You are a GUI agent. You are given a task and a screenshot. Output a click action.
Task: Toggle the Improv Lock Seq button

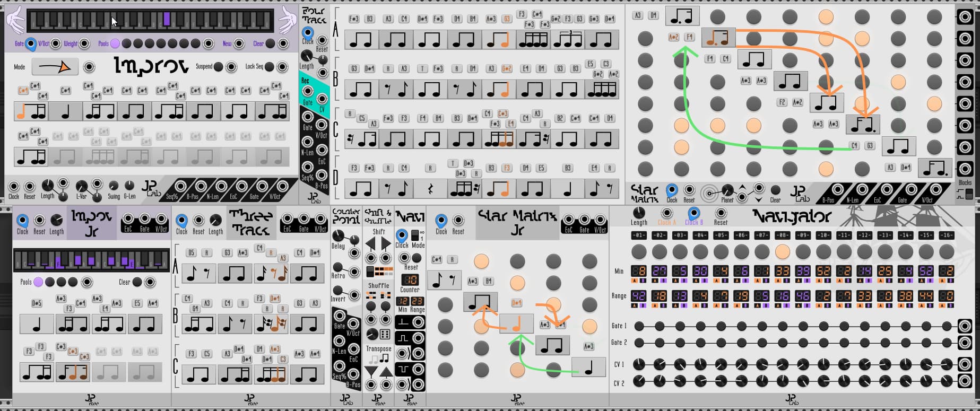(269, 67)
